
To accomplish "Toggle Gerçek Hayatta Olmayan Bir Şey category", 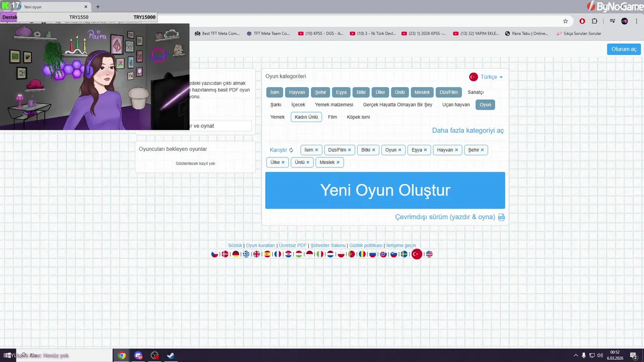I will 397,105.
